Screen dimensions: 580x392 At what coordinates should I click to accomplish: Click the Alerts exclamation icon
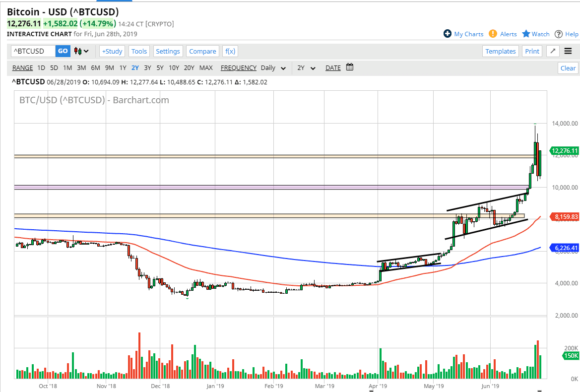pos(493,34)
